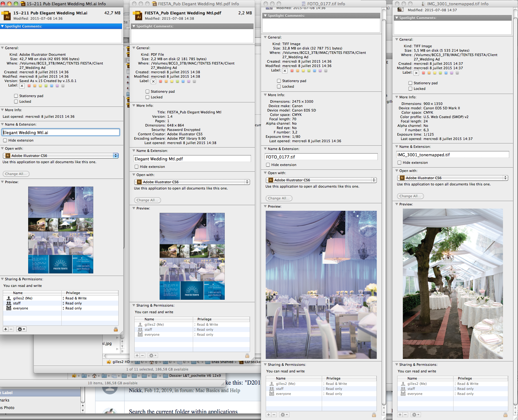Clear the label with X in FOTO_0177.tif Info window
The height and width of the screenshot is (420, 518).
(x=285, y=71)
